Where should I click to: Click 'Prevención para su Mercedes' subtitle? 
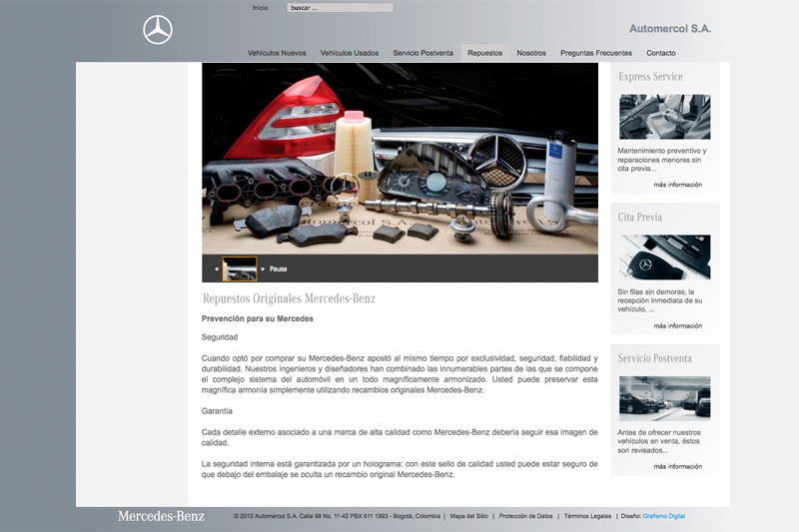click(x=258, y=318)
